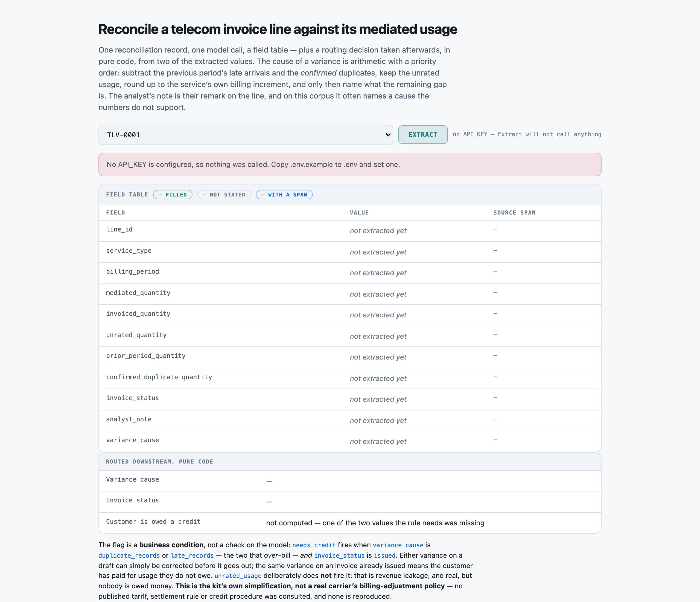Click the EXTRACT button
This screenshot has height=602, width=700.
[x=423, y=135]
